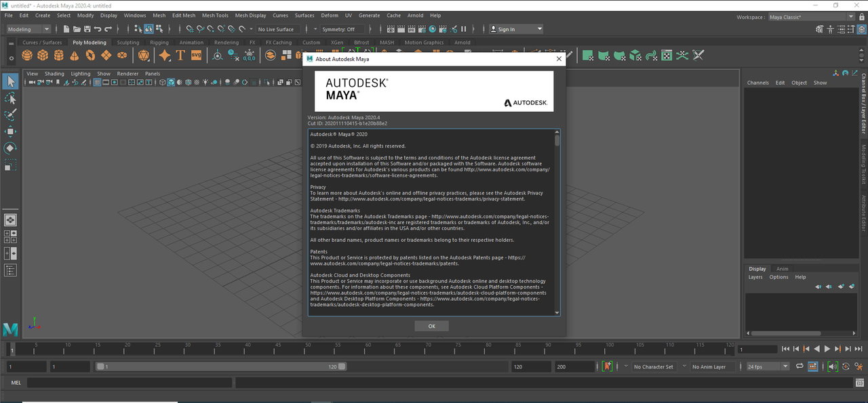Open the No Live Surface dropdown arrow
868x403 pixels.
(x=251, y=29)
